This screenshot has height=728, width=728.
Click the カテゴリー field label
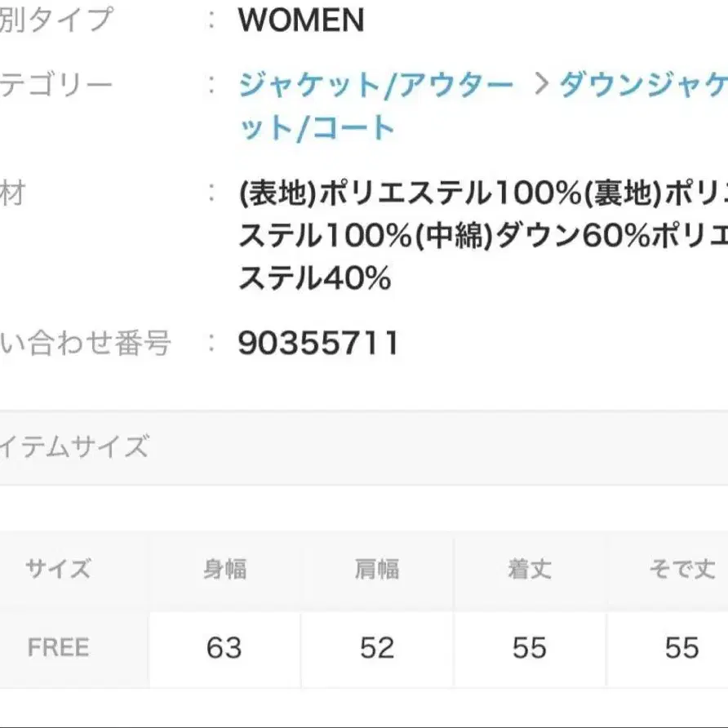55,85
